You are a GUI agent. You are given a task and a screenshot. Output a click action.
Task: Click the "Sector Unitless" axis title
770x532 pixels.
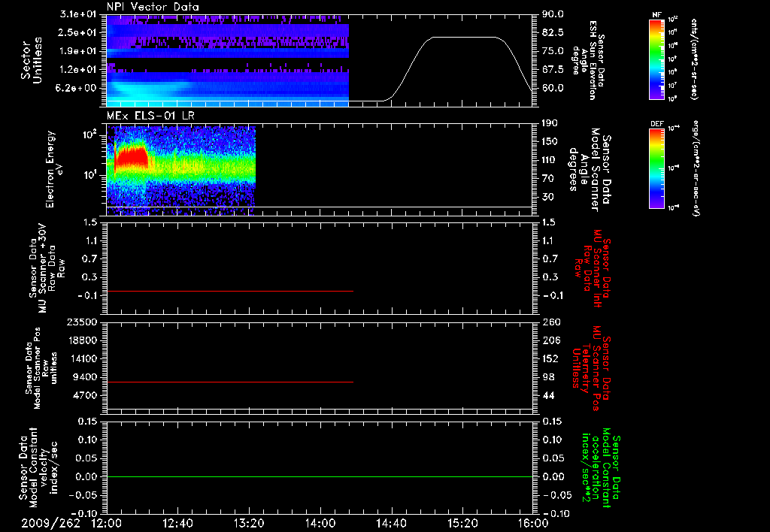32,60
